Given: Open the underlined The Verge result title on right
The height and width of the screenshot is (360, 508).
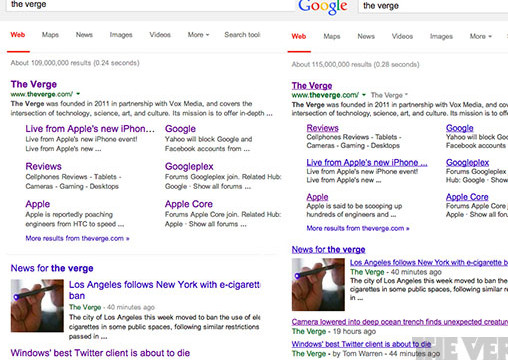Looking at the screenshot, I should [x=312, y=86].
